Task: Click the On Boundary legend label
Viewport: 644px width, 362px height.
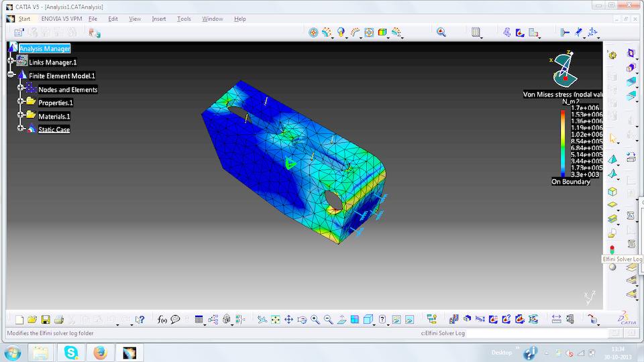Action: pyautogui.click(x=570, y=182)
